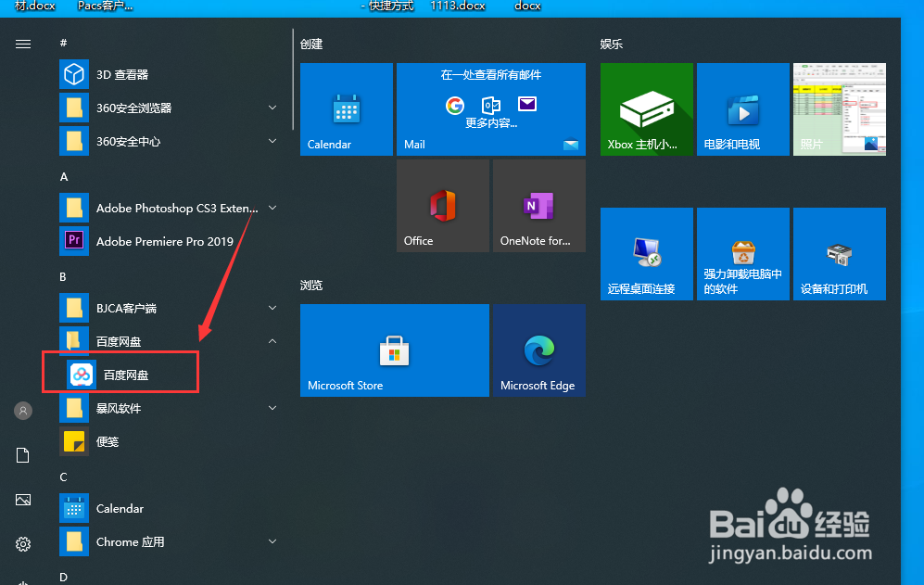This screenshot has height=585, width=924.
Task: Open the Office tile
Action: coord(443,206)
